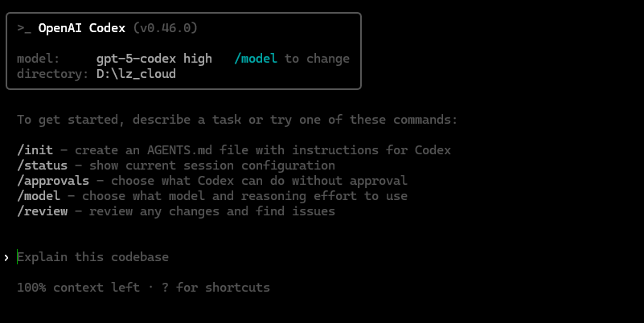Click the >_ terminal logo beside OpenAI Codex
The width and height of the screenshot is (644, 323).
23,28
